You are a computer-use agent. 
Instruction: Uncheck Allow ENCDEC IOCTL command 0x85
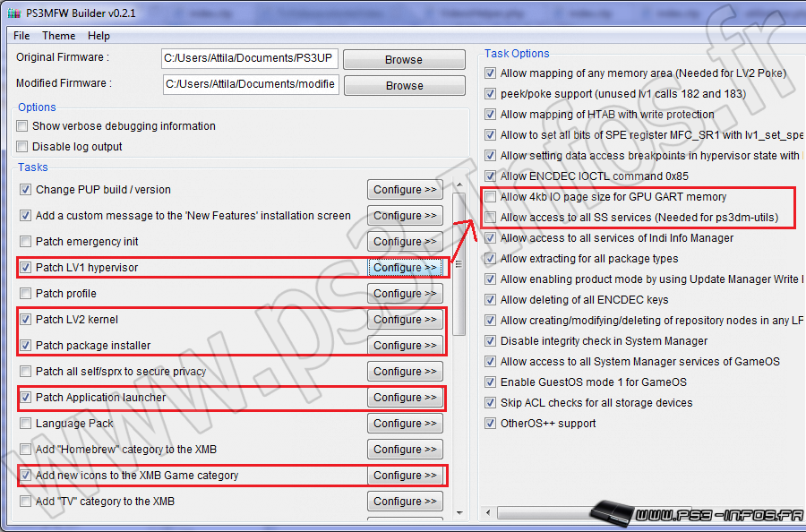pyautogui.click(x=491, y=176)
